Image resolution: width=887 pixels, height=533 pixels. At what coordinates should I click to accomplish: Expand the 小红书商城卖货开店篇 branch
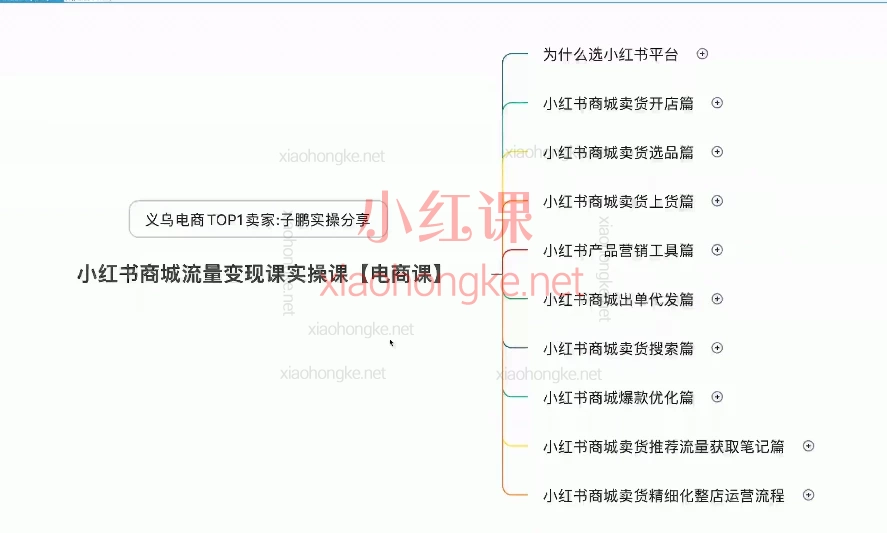coord(717,103)
